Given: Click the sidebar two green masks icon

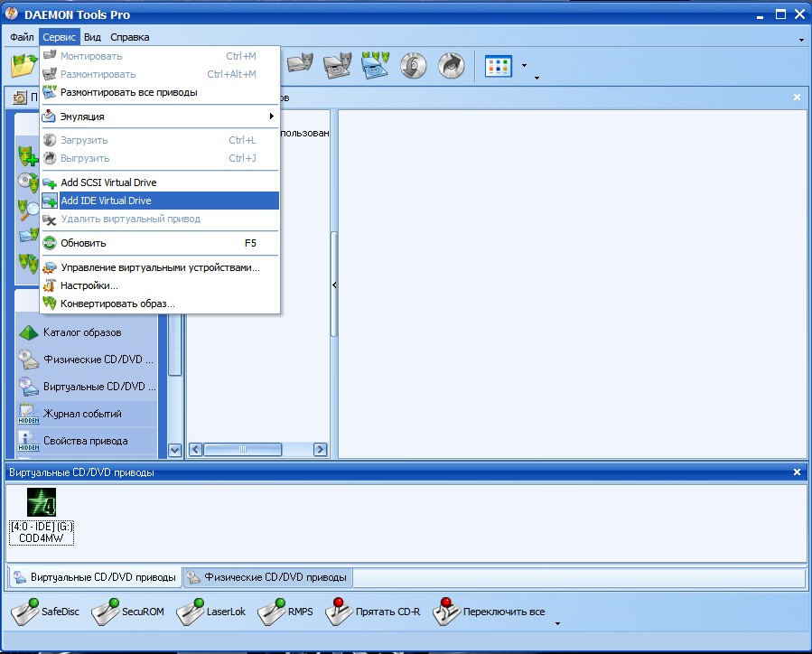Looking at the screenshot, I should point(29,263).
